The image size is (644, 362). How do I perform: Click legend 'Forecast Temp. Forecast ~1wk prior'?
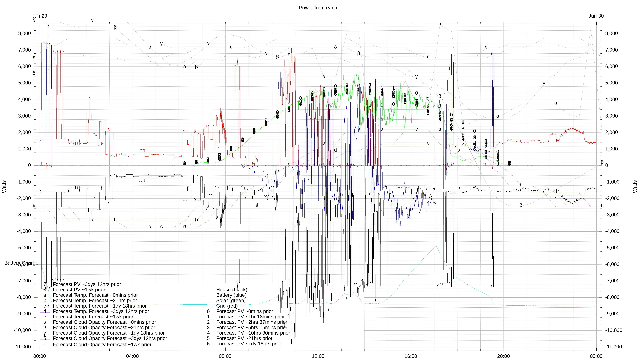point(93,317)
